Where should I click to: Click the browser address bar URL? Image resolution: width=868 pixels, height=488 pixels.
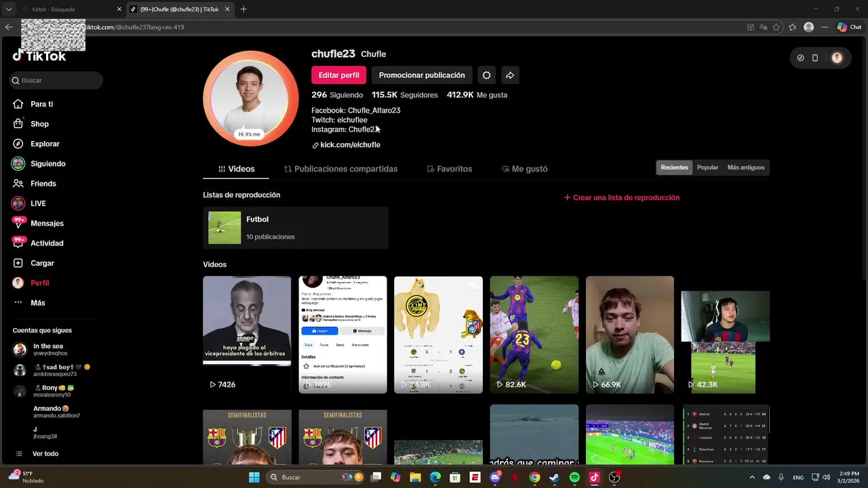coord(136,27)
